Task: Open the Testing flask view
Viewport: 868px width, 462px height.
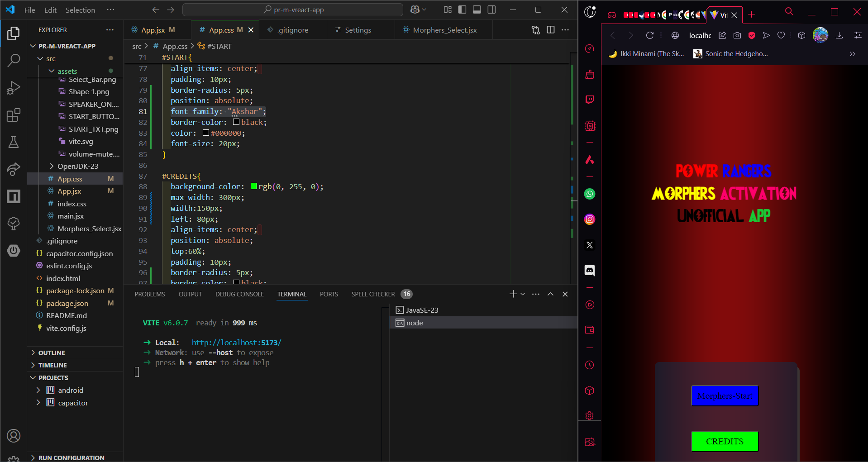Action: point(14,142)
